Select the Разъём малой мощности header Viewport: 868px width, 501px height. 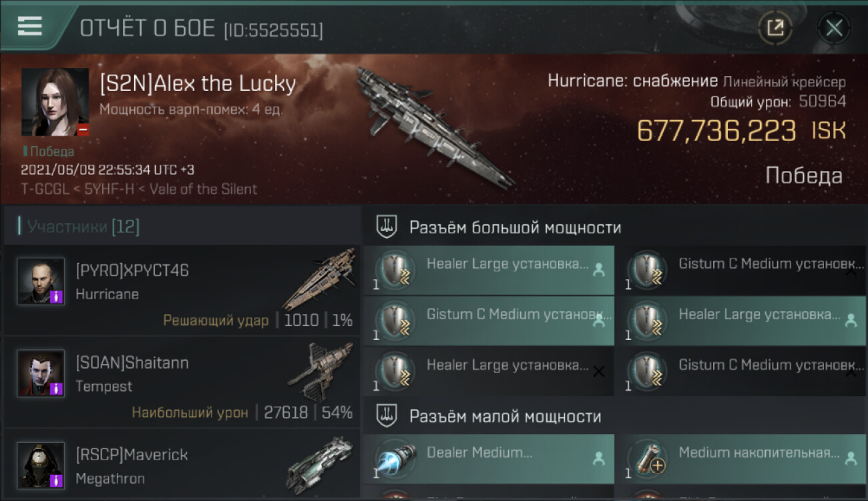click(x=505, y=417)
